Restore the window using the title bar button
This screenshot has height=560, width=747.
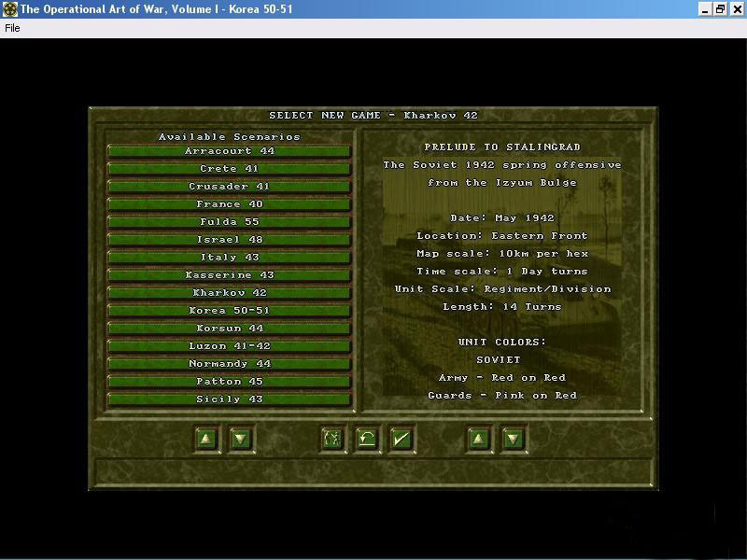point(720,9)
